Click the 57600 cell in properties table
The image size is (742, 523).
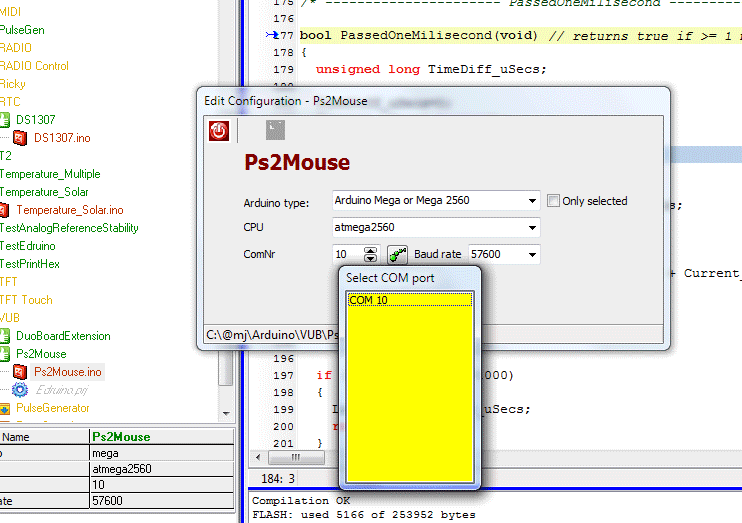point(161,501)
